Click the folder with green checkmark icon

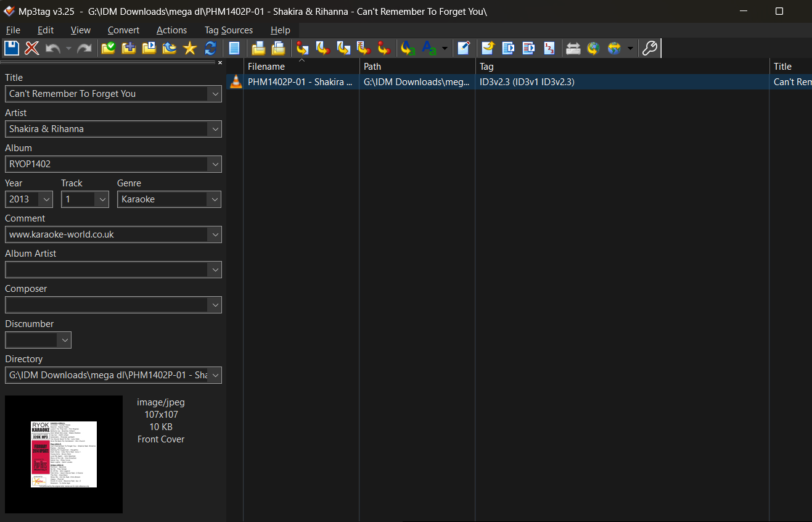point(109,48)
